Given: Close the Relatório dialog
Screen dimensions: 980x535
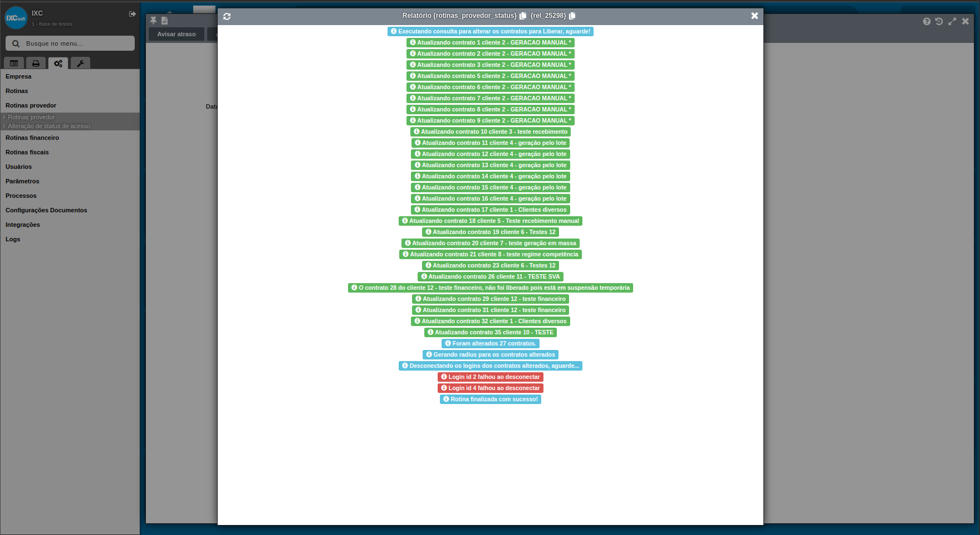Looking at the screenshot, I should [x=754, y=16].
